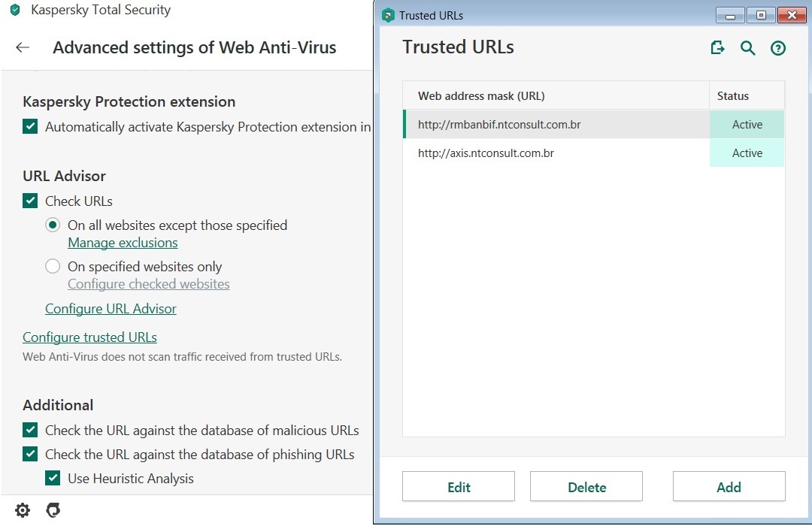
Task: Open the settings gear icon at bottom
Action: point(23,511)
